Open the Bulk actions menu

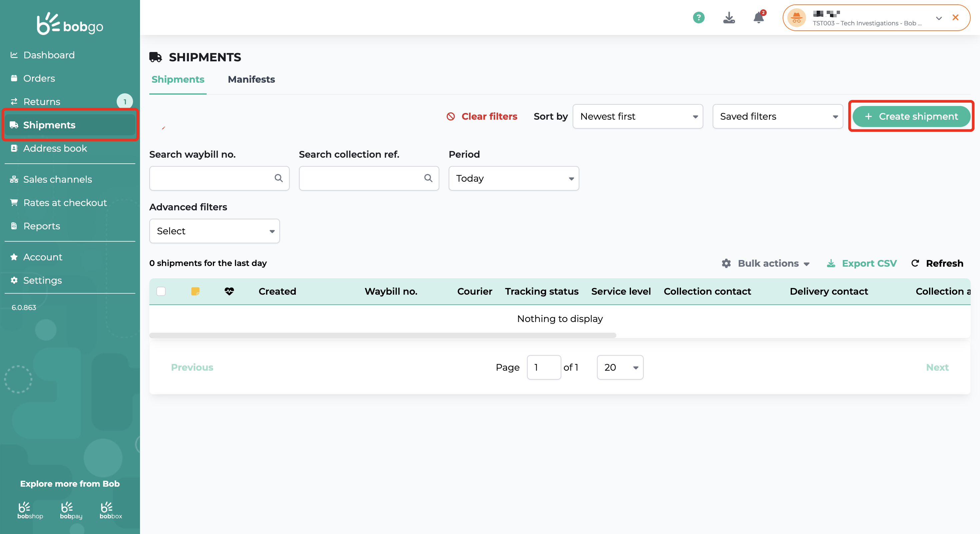(x=765, y=264)
